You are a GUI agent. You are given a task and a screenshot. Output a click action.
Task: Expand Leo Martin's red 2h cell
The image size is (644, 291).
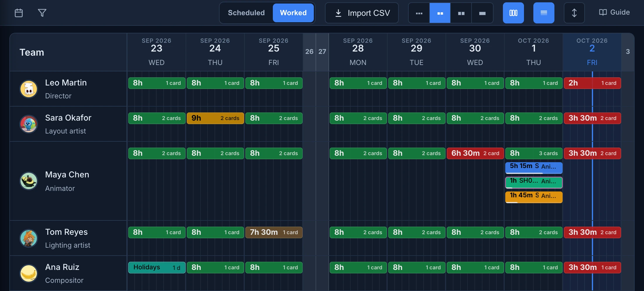tap(592, 83)
